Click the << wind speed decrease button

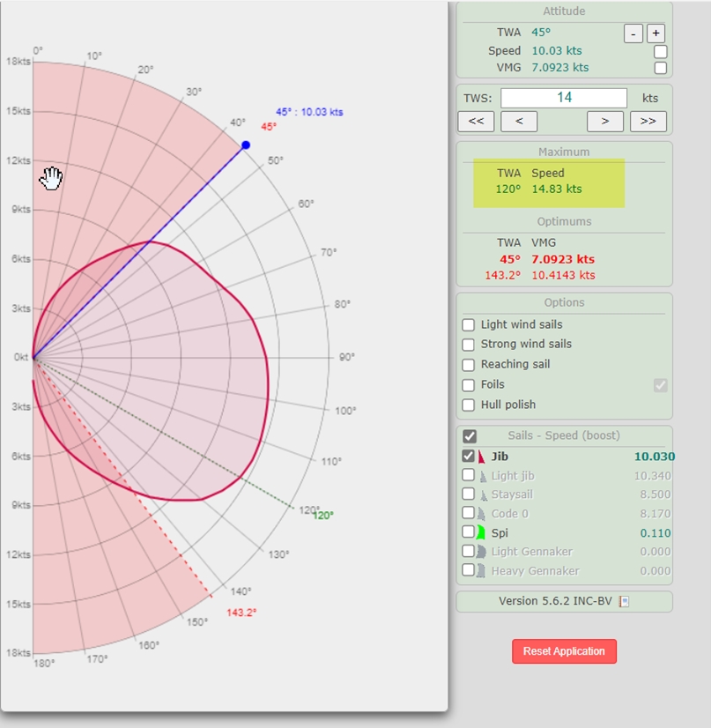coord(475,122)
